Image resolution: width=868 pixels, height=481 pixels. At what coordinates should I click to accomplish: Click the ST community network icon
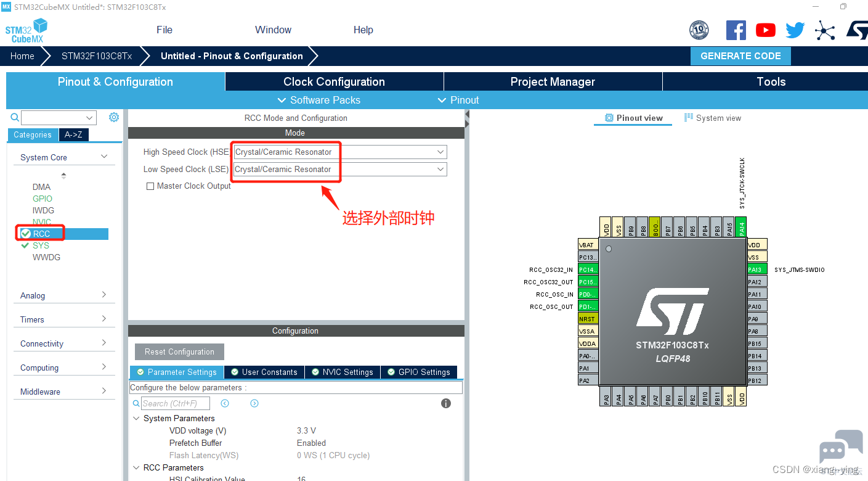(x=825, y=30)
